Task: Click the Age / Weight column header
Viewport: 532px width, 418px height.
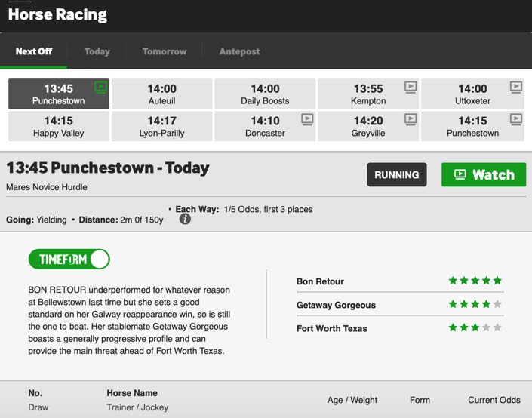Action: 352,400
